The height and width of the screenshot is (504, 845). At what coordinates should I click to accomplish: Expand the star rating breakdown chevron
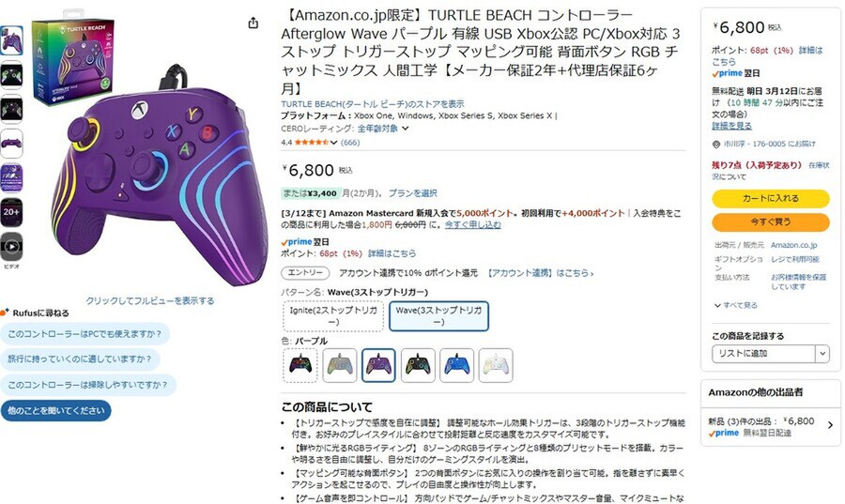[334, 143]
